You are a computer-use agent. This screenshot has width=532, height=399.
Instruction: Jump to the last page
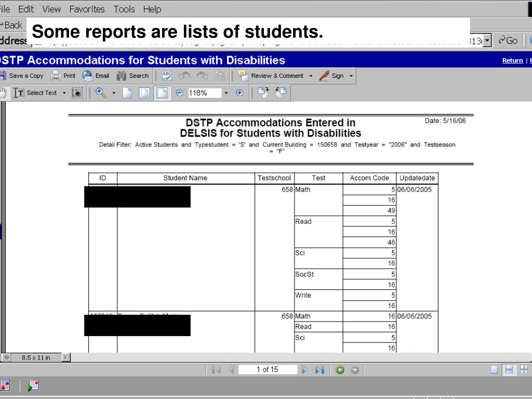click(320, 370)
